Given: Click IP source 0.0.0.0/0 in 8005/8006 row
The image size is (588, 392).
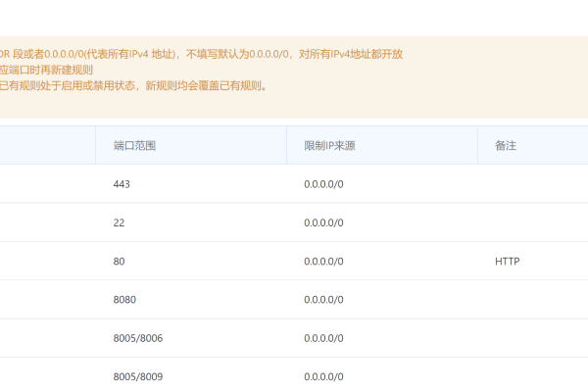Looking at the screenshot, I should click(x=323, y=338).
